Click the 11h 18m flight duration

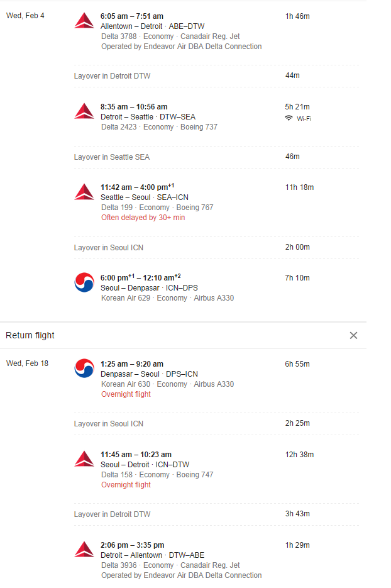tap(299, 187)
